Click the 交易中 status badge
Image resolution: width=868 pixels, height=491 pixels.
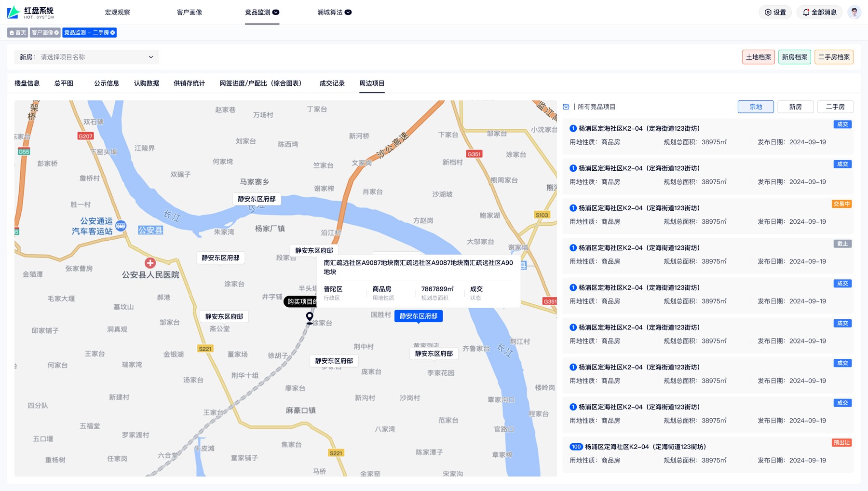click(x=842, y=204)
